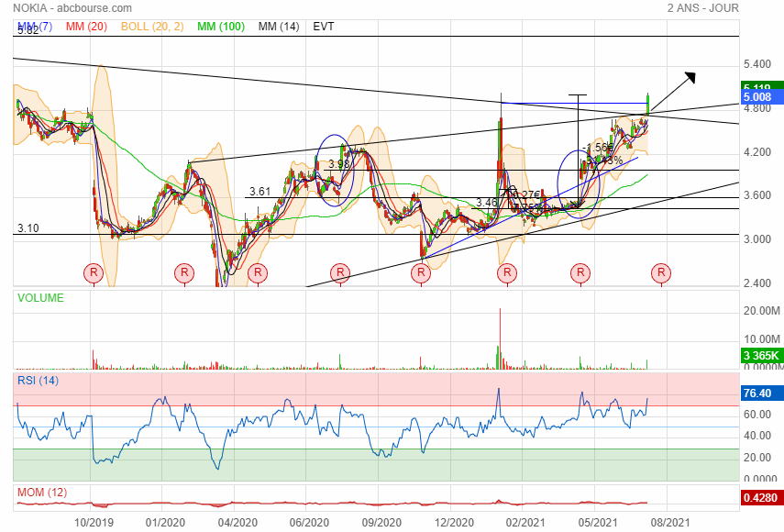Click the R event marker for October 2019
Image resolution: width=784 pixels, height=532 pixels.
[x=94, y=273]
